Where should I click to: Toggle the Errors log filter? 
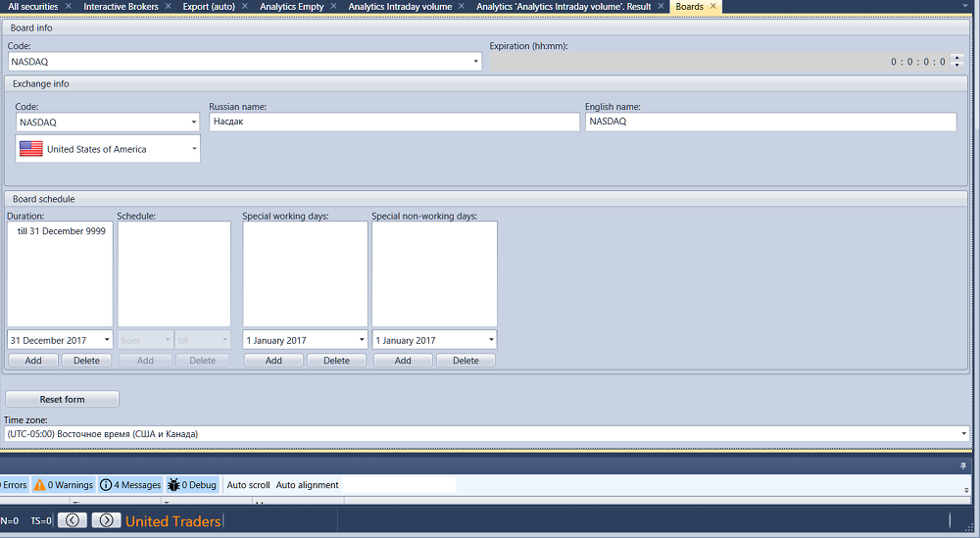point(14,485)
